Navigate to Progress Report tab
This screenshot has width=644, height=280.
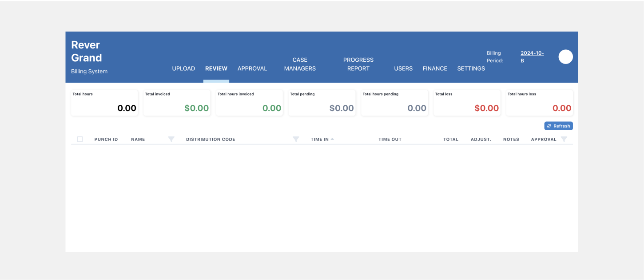point(358,64)
